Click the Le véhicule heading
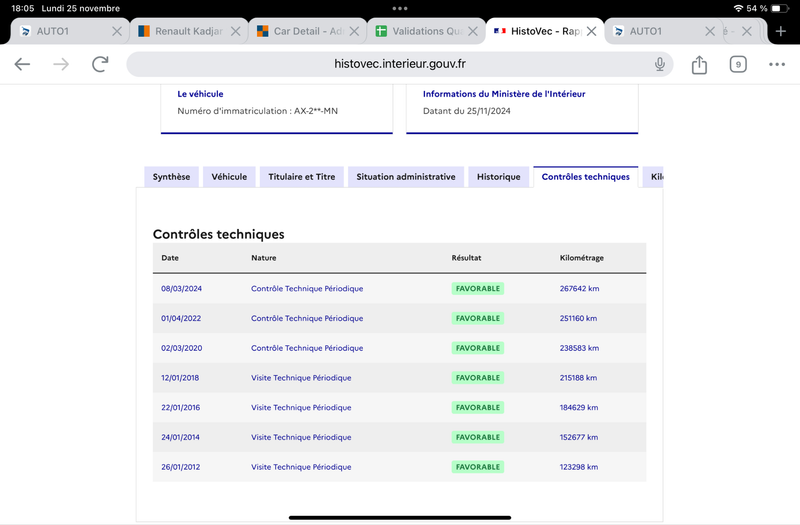Viewport: 800px width, 525px height. tap(200, 94)
